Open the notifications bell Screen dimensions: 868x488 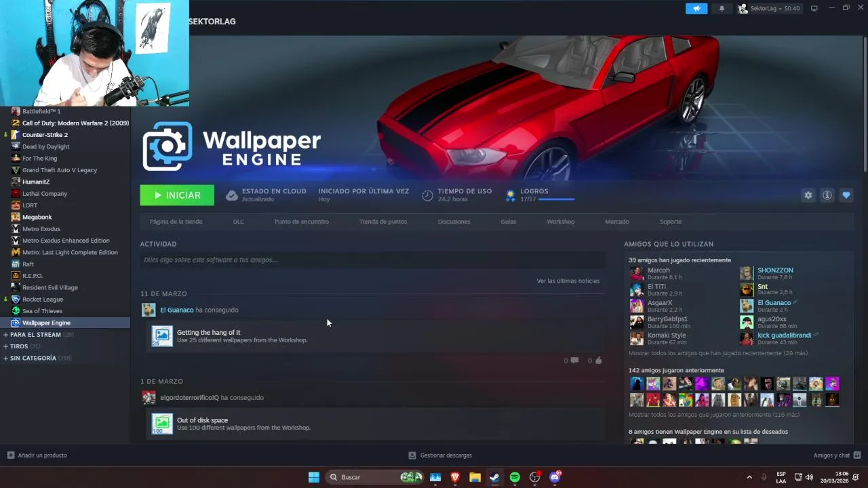pyautogui.click(x=722, y=9)
